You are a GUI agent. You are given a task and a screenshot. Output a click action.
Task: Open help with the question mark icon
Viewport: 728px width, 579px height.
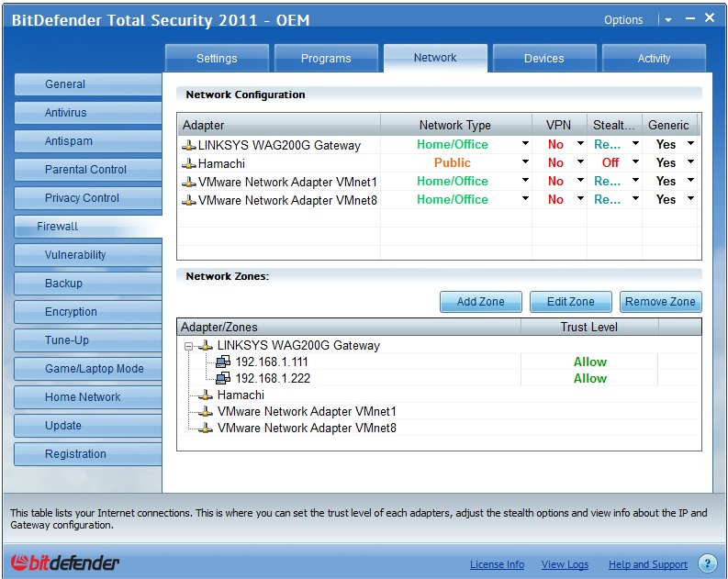point(707,563)
